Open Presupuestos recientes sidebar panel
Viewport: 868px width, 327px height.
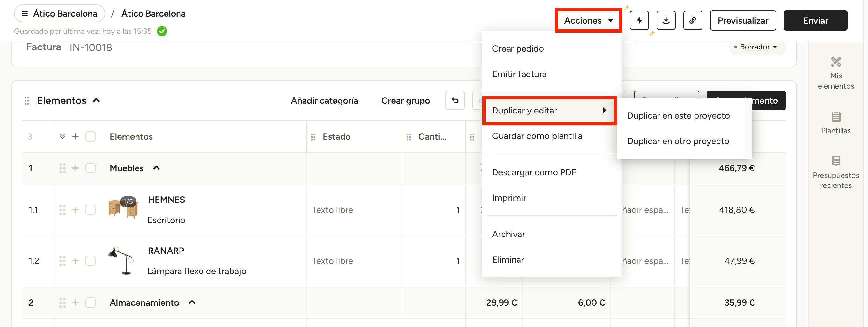pyautogui.click(x=836, y=172)
